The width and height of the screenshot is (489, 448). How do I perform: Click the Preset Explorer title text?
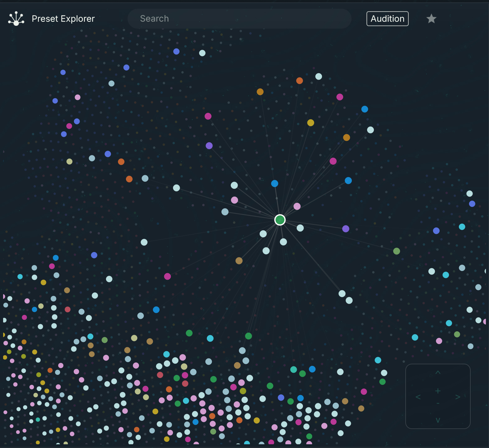tap(63, 19)
